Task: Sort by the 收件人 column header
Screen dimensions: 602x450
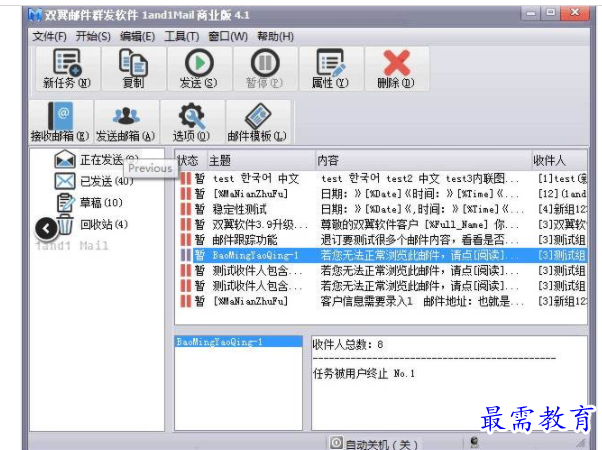Action: (559, 160)
